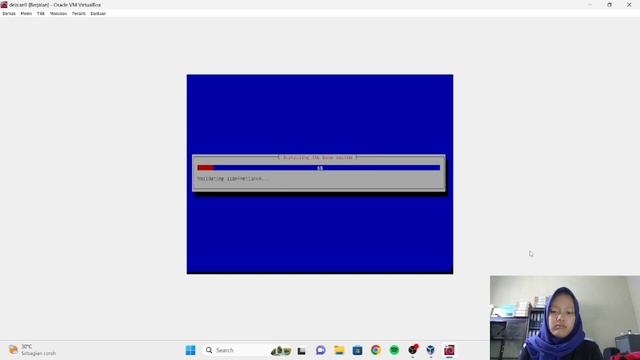Minimize the VirtualBox VM window
The width and height of the screenshot is (640, 360).
(x=590, y=4)
